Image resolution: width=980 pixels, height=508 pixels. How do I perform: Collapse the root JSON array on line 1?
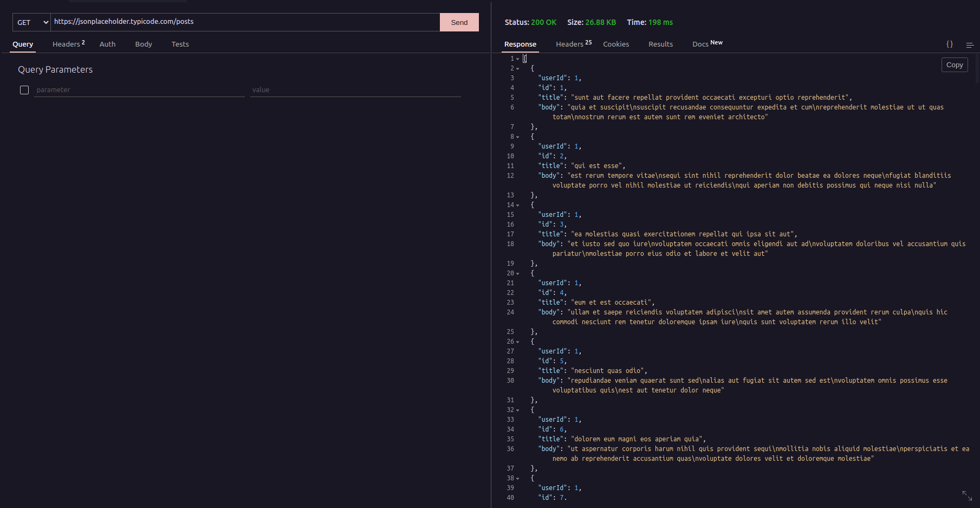click(x=517, y=58)
